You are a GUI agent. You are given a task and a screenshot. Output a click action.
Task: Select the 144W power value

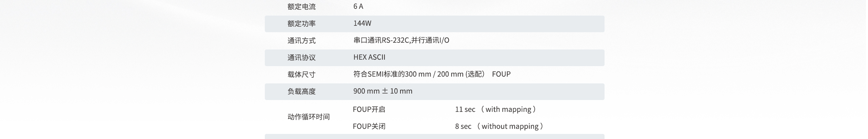[x=362, y=23]
